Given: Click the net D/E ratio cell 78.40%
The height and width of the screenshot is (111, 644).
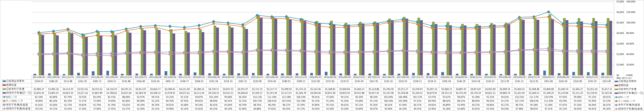Looking at the screenshot, I should [x=39, y=101].
